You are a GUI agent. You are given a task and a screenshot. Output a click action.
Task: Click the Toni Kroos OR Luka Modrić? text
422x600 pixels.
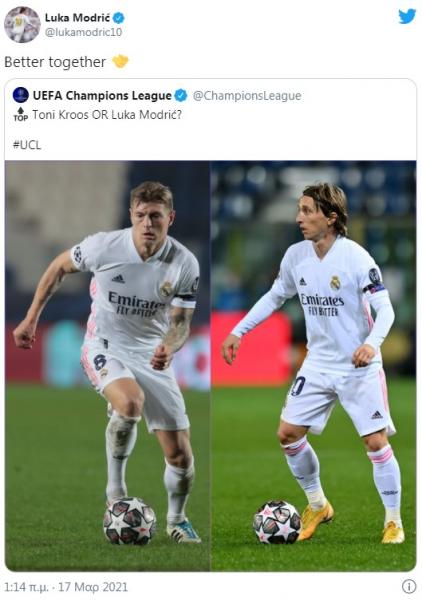point(107,115)
